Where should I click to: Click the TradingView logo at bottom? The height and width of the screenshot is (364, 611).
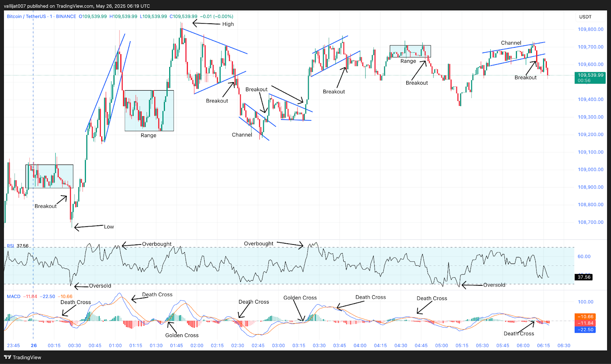pos(23,358)
